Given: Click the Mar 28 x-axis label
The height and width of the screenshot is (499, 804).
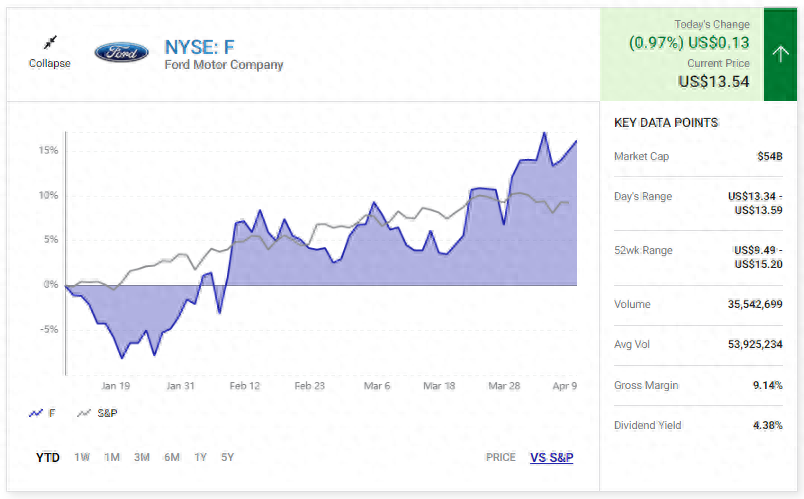Looking at the screenshot, I should (x=504, y=386).
